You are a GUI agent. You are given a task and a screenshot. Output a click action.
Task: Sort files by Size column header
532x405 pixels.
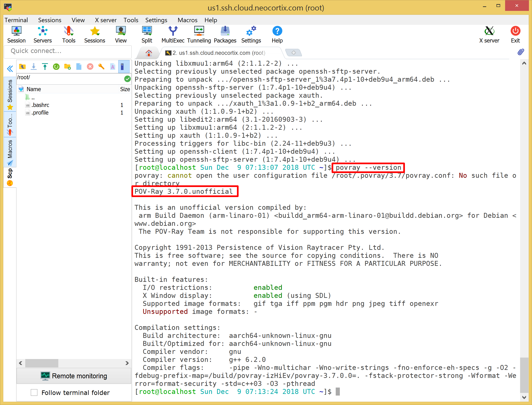point(125,89)
